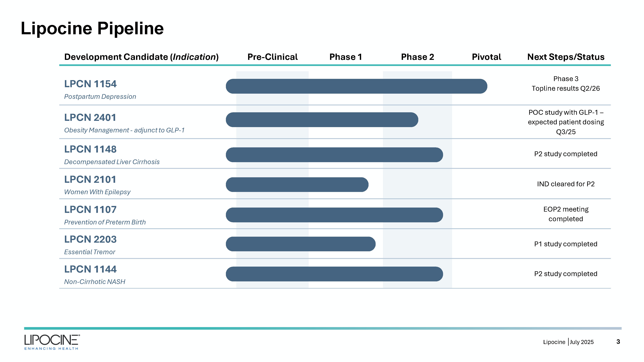This screenshot has height=362, width=644.
Task: Click 'Topline results Q2/26' status text
Action: click(565, 88)
